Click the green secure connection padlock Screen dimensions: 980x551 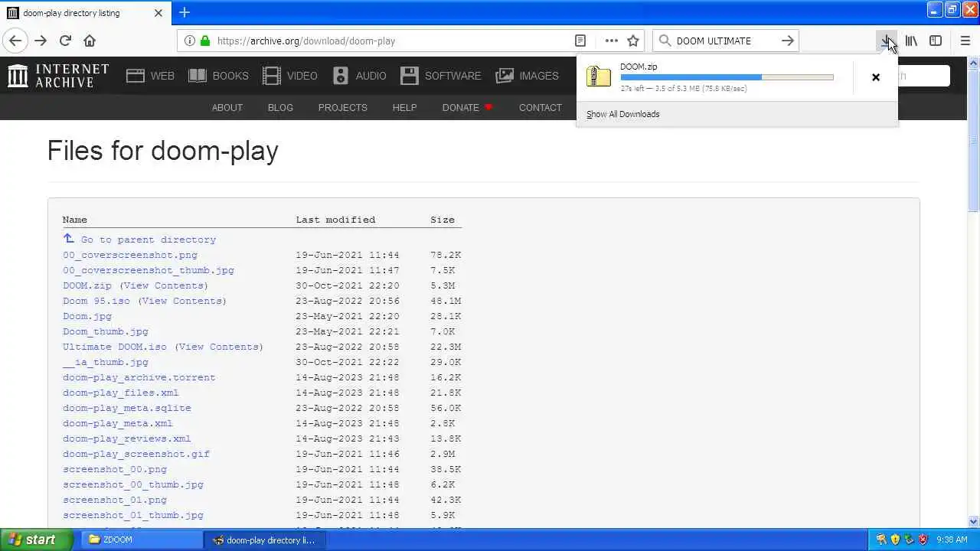click(x=204, y=41)
